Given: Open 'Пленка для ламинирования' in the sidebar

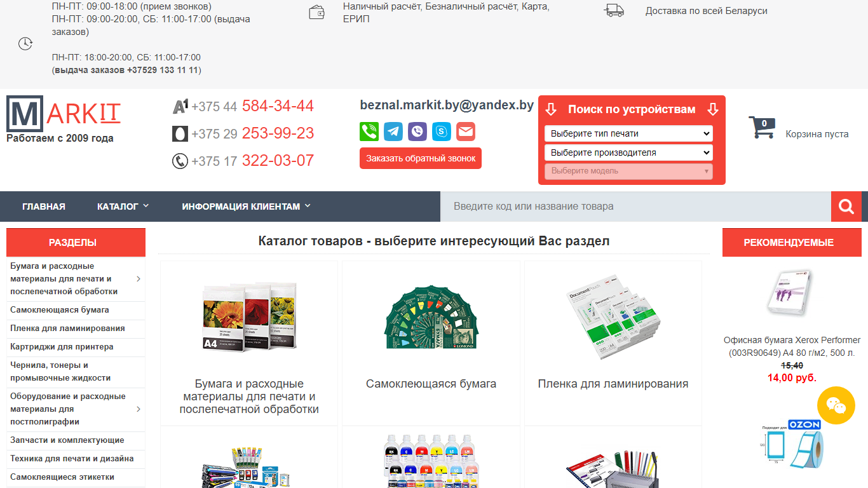Looking at the screenshot, I should coord(67,329).
